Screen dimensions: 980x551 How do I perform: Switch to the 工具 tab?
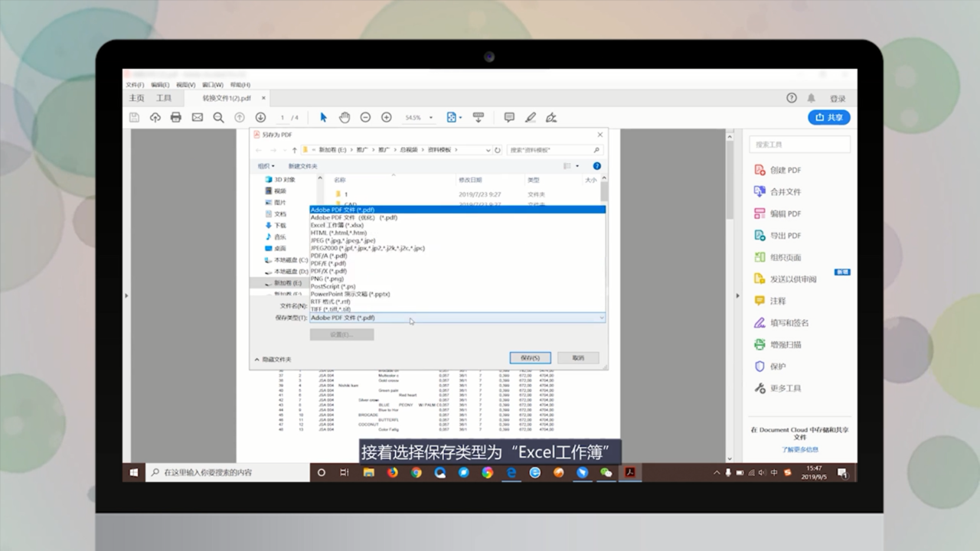pyautogui.click(x=163, y=98)
